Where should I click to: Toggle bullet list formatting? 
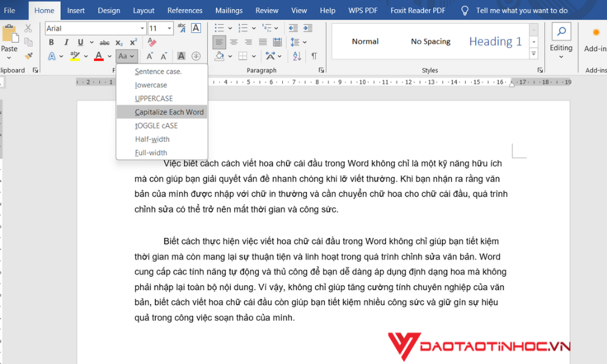[219, 28]
